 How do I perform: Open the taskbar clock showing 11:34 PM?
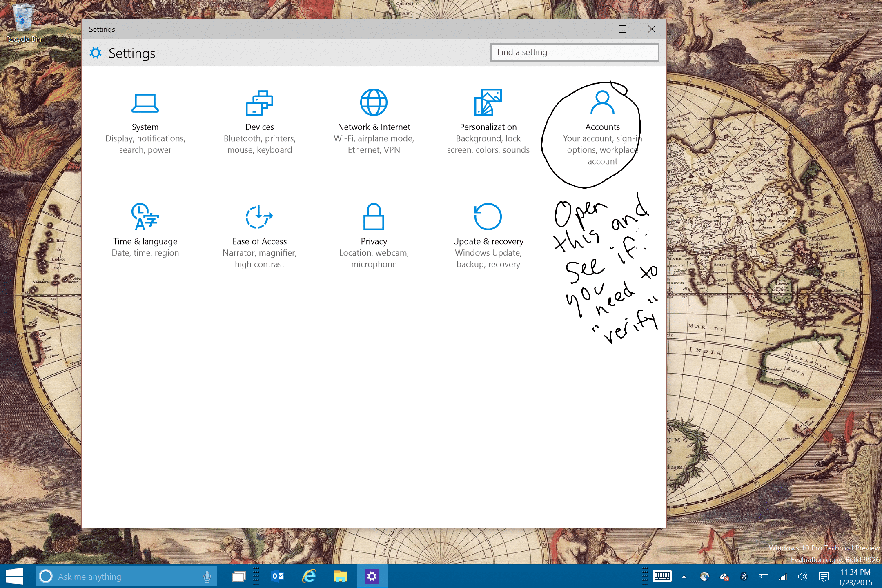click(x=855, y=577)
